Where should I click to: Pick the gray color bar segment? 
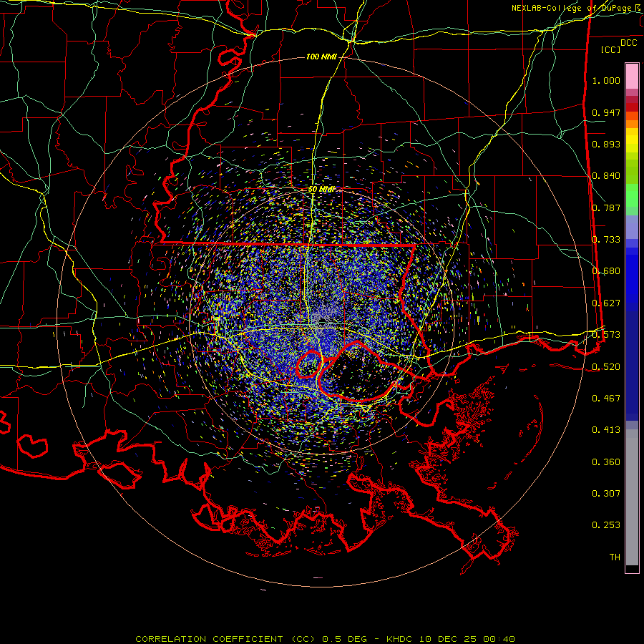(x=632, y=497)
